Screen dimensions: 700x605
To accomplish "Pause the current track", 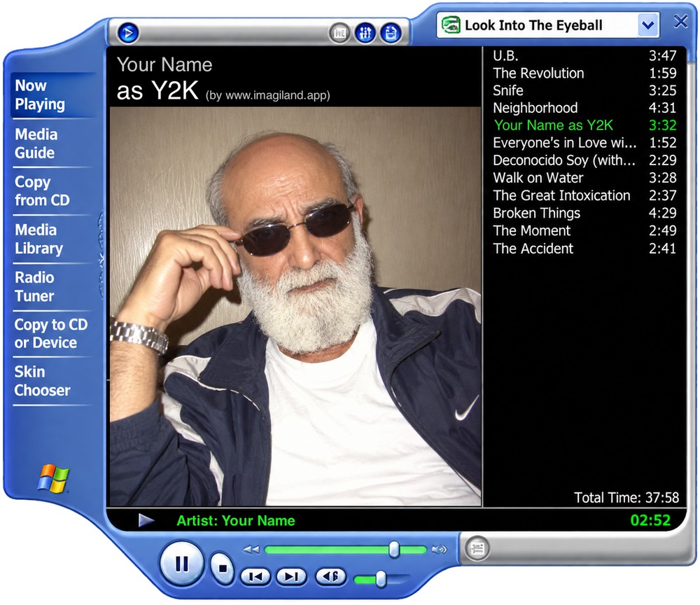I will click(182, 564).
